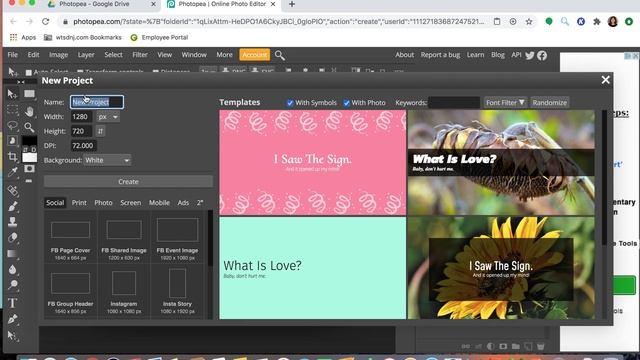The image size is (640, 360).
Task: Click the Name input field
Action: [x=97, y=102]
